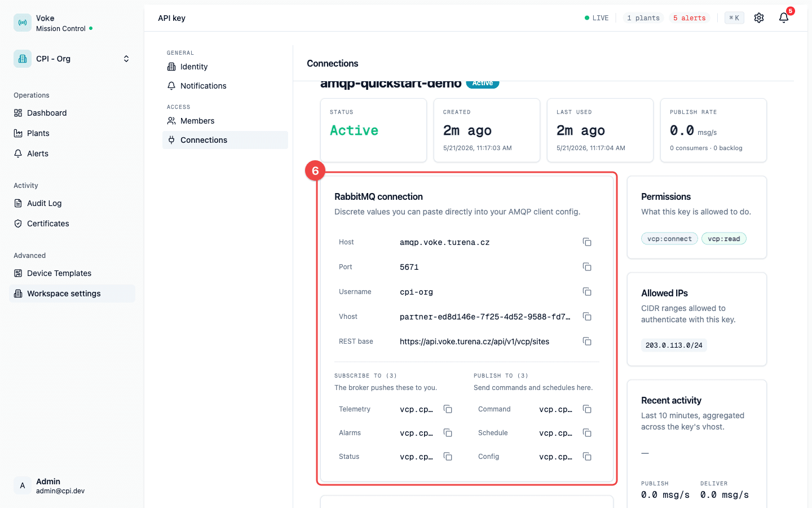The width and height of the screenshot is (812, 508).
Task: Click created timestamp 11:17:03 AM
Action: [478, 148]
